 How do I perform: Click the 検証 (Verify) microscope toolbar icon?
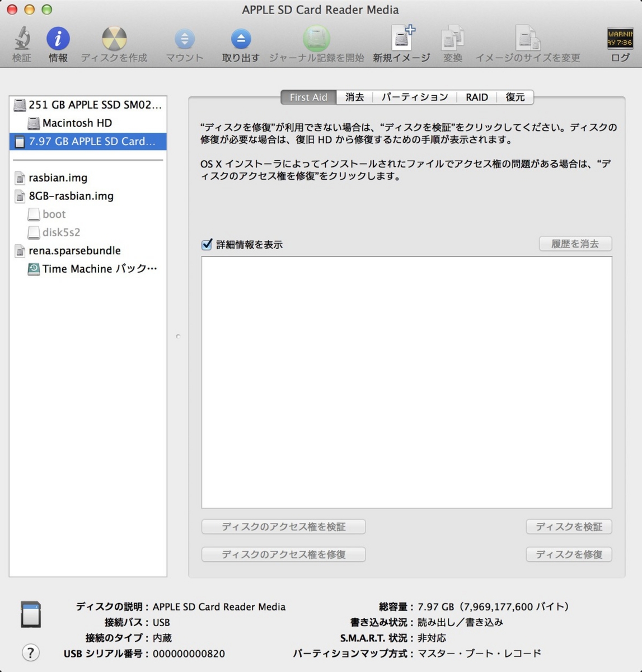point(22,39)
